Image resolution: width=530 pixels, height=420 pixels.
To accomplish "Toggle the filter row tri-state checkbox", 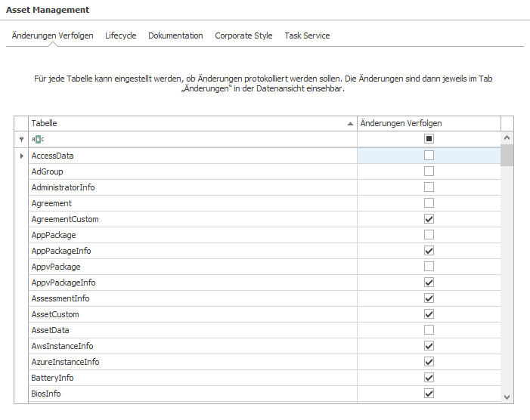I will click(429, 139).
